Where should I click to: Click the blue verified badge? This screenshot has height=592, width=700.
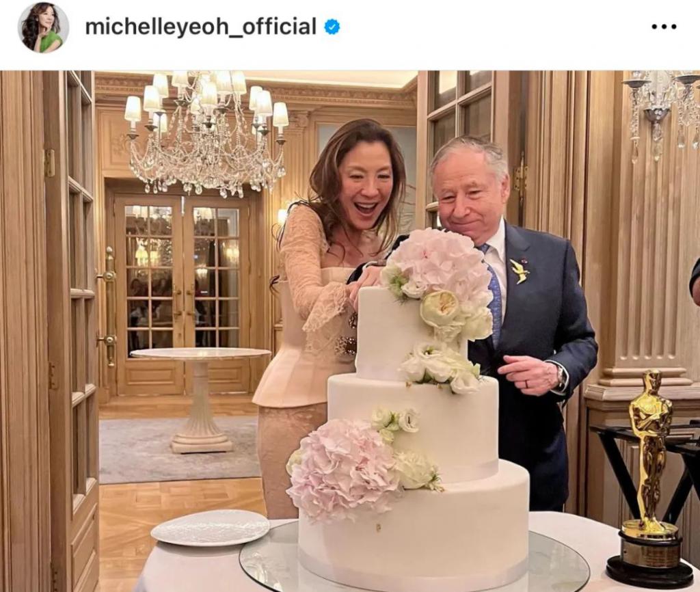332,27
